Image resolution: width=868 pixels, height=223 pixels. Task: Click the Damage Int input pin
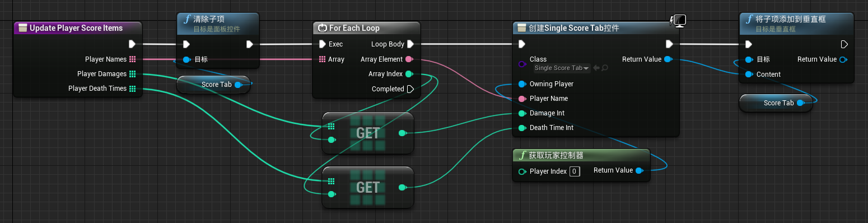pyautogui.click(x=522, y=113)
